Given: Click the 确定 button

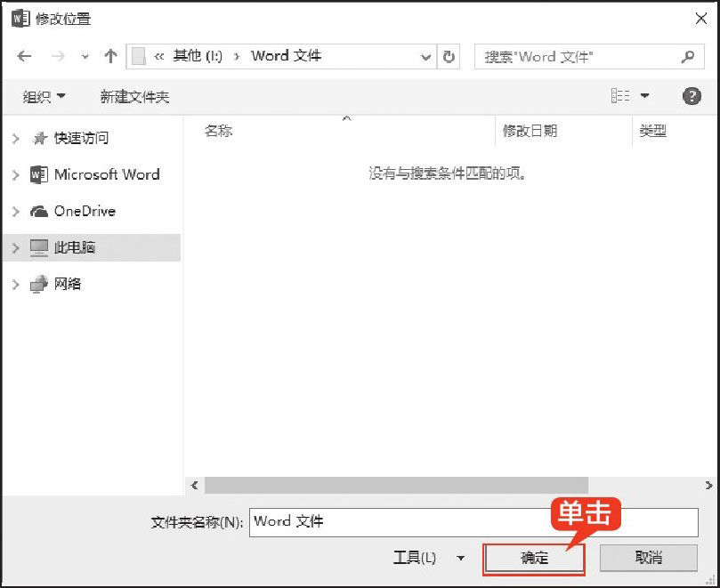Looking at the screenshot, I should [534, 559].
